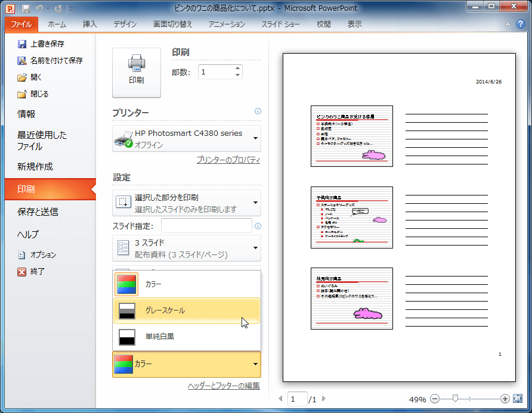Click 名前を付けて保存 menu item
Screen dimensions: 532x413
(x=50, y=61)
